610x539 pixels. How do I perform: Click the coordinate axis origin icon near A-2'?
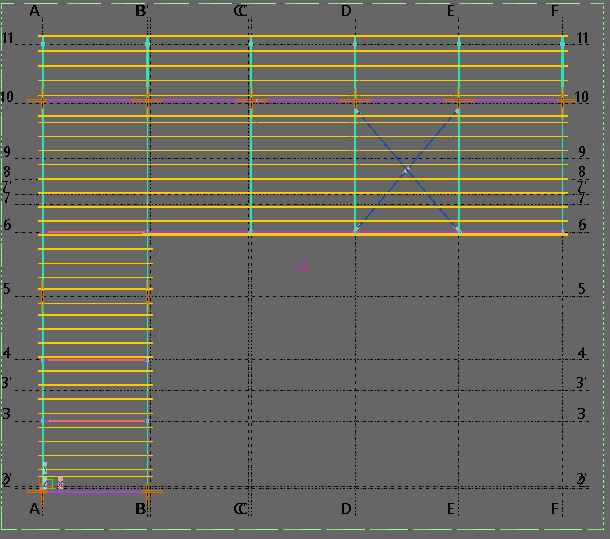[x=46, y=484]
